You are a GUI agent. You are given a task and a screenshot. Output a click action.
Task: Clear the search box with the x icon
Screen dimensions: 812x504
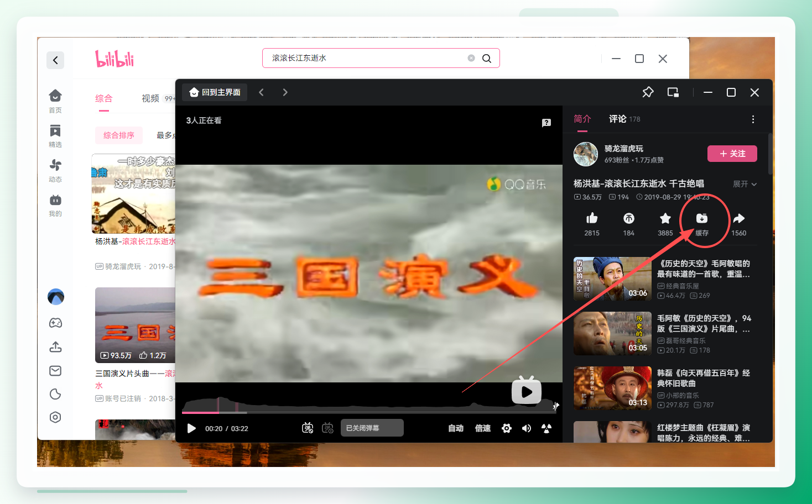coord(471,58)
